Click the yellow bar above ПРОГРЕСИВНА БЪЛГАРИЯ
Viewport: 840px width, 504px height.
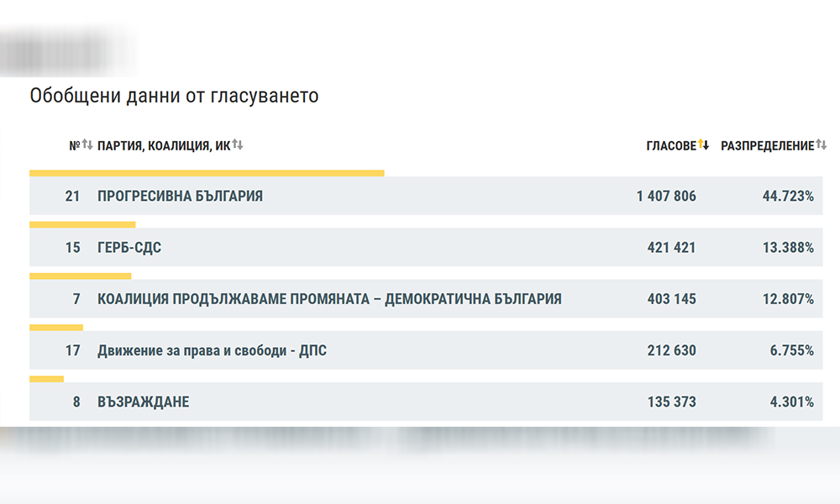(x=207, y=173)
